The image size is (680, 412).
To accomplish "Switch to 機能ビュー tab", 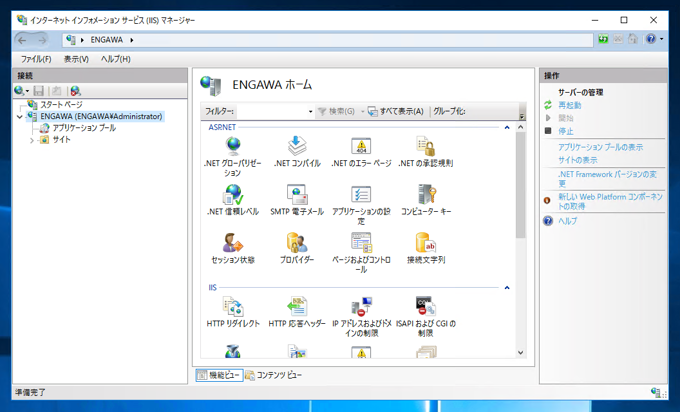I will pyautogui.click(x=219, y=375).
